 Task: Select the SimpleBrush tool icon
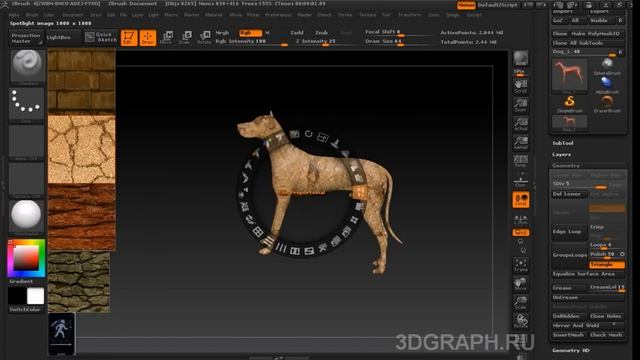570,104
